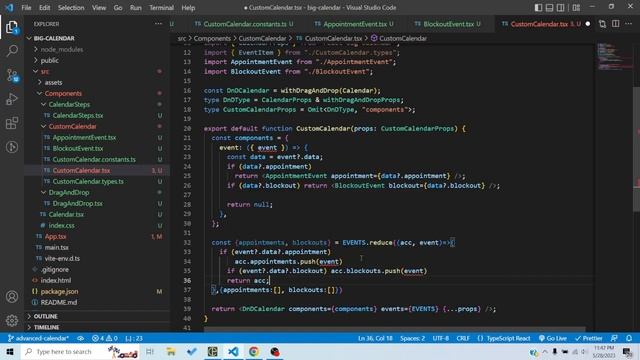Switch to AppointmentEvent.tsx tab
Viewport: 640px width, 360px height.
(355, 24)
